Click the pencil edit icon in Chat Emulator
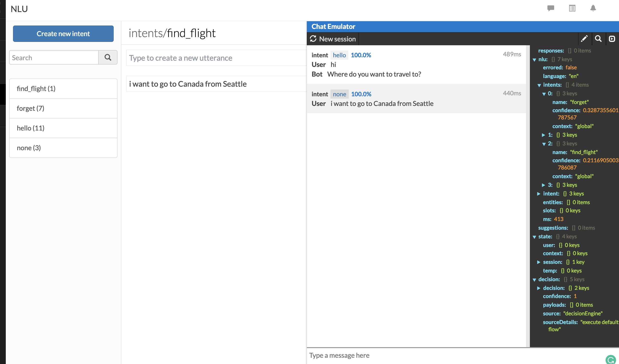The height and width of the screenshot is (364, 619). point(585,39)
